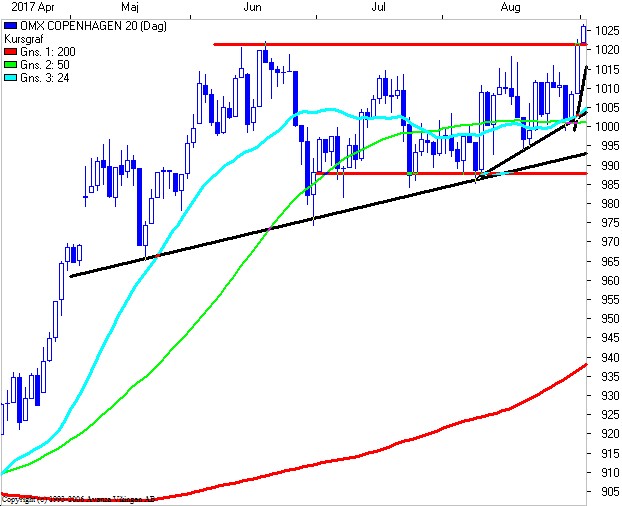622x506 pixels.
Task: Select the 950 price axis label
Action: pyautogui.click(x=604, y=319)
